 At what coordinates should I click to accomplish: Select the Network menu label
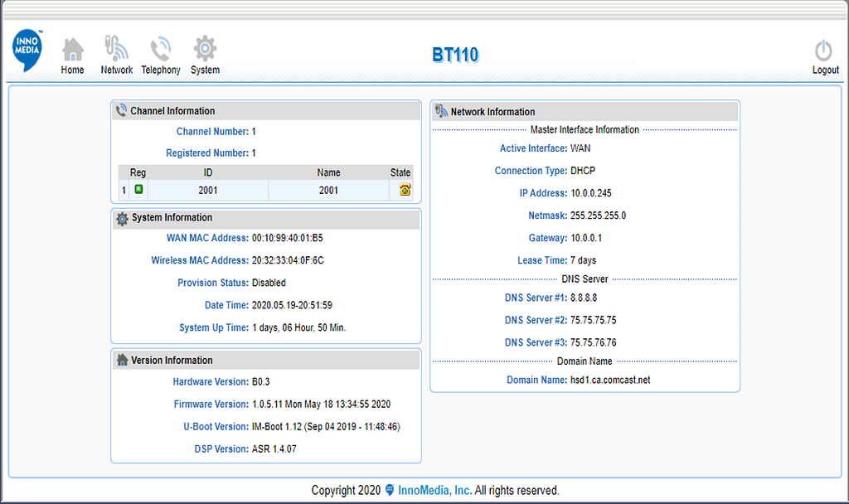[116, 70]
